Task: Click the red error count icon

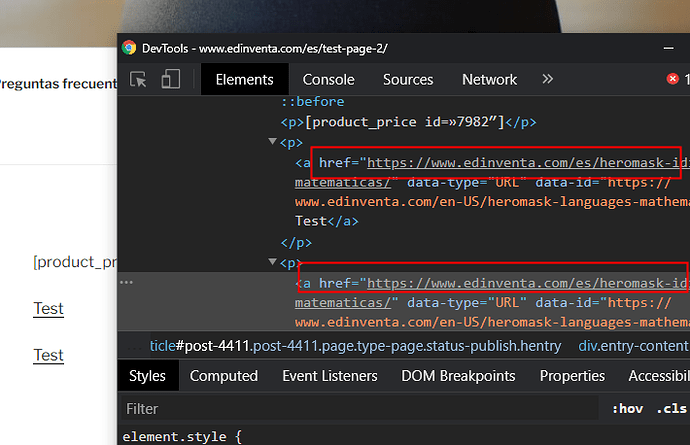Action: point(672,79)
